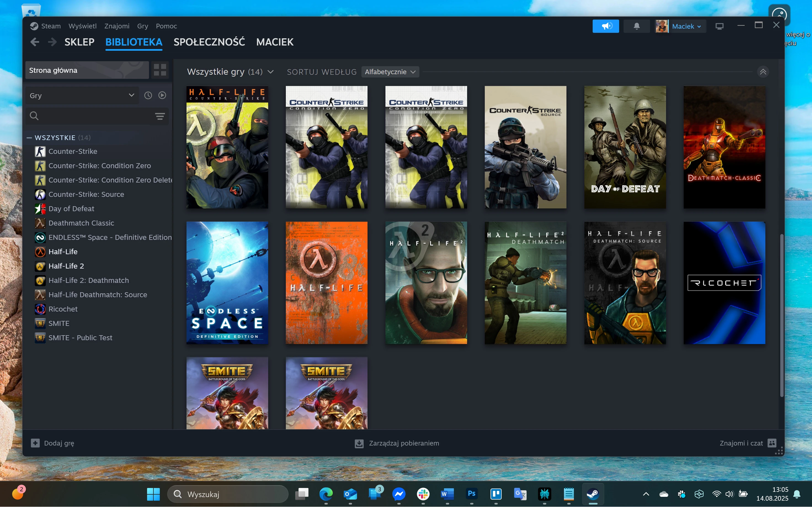Switch to the SKLEP tab

(79, 42)
